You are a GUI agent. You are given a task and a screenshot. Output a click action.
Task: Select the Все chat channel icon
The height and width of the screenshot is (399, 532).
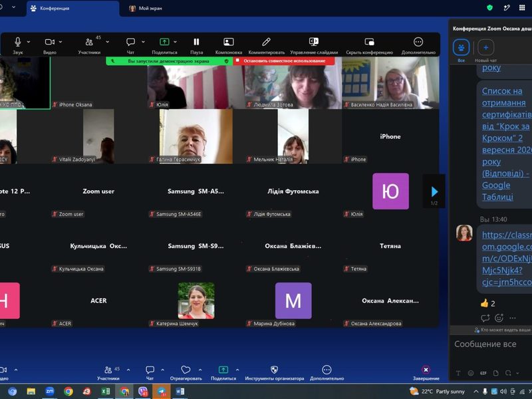[x=461, y=47]
